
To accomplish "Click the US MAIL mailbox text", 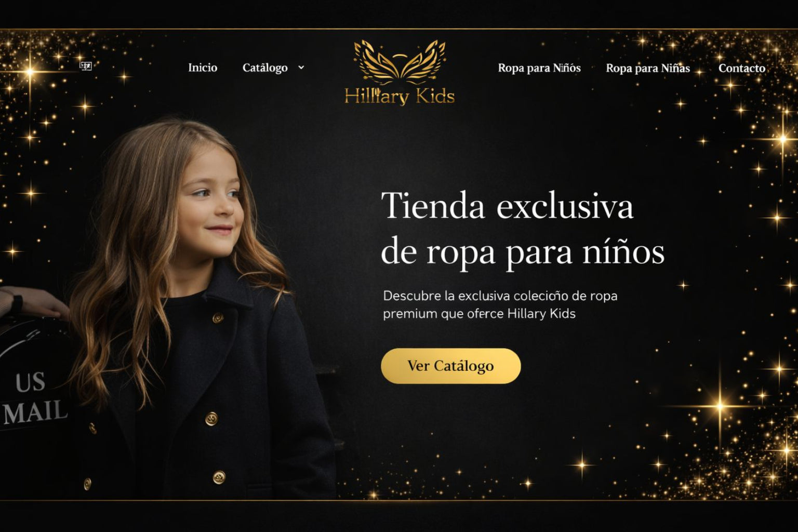I will pyautogui.click(x=35, y=397).
